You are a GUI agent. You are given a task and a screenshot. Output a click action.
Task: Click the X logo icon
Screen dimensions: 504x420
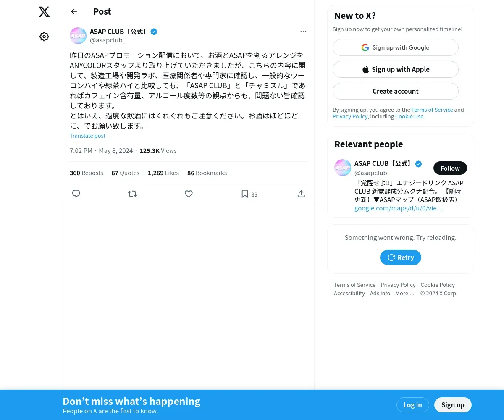pos(44,12)
